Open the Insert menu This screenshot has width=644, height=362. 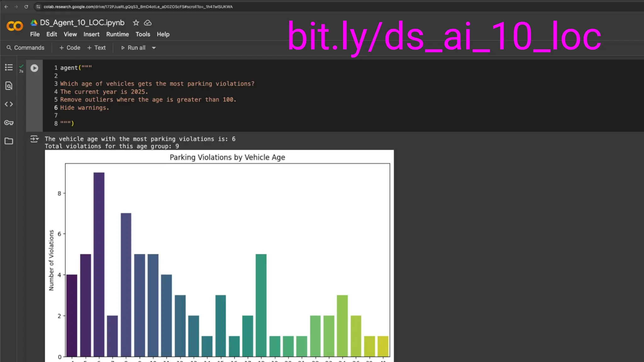(91, 34)
